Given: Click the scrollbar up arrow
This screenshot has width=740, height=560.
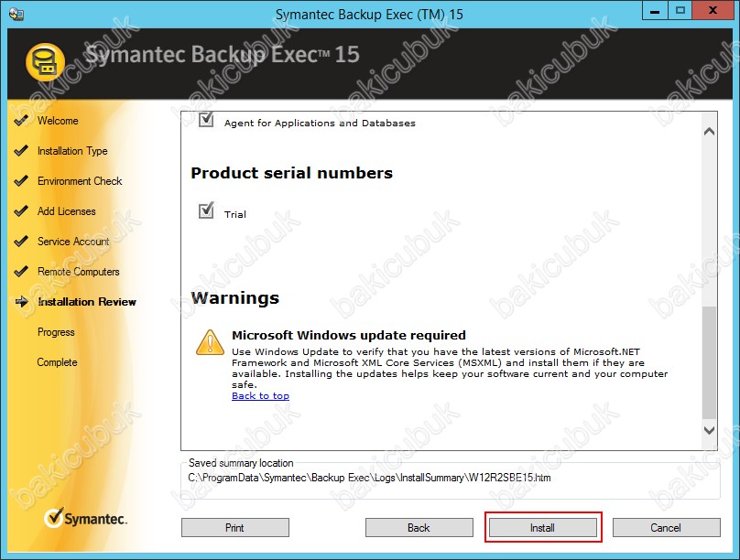Looking at the screenshot, I should 709,132.
